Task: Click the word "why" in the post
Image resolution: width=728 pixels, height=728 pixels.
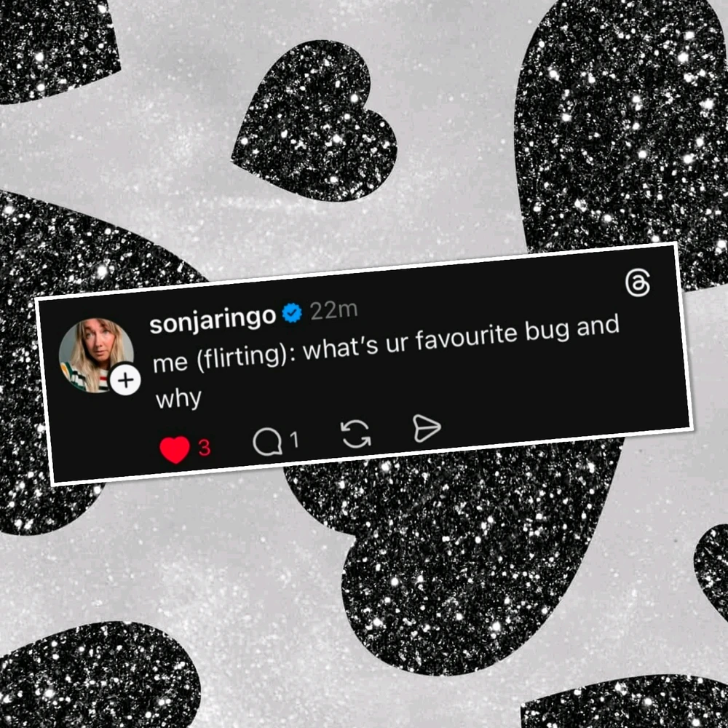Action: tap(179, 399)
